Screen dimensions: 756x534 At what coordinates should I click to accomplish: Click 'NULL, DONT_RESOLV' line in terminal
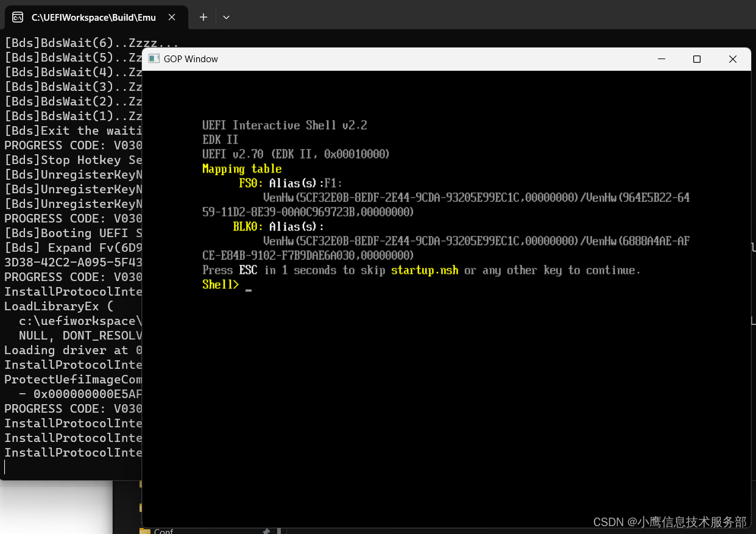(x=80, y=335)
